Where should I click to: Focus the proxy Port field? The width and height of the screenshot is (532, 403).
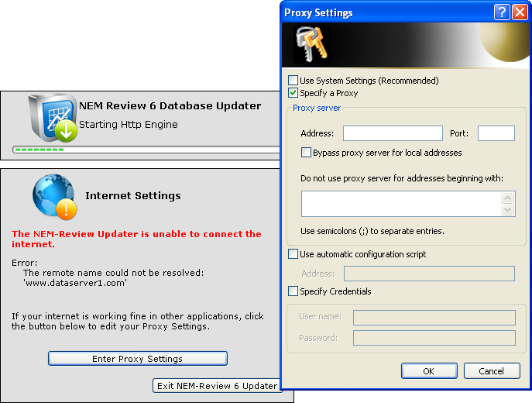496,133
